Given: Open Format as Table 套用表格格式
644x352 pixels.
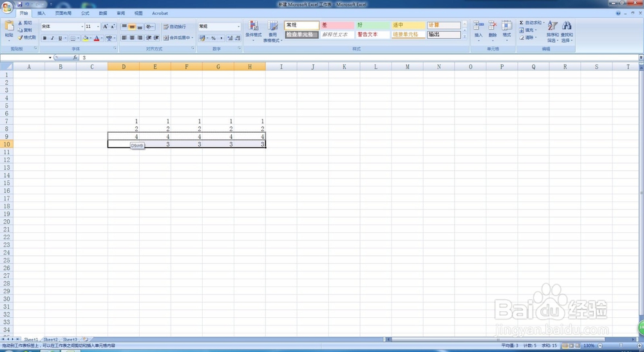Looking at the screenshot, I should 272,31.
